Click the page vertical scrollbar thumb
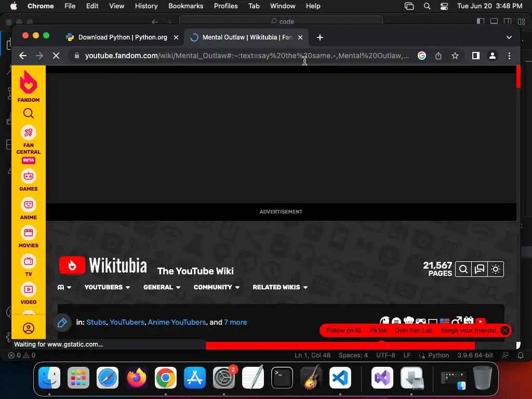The height and width of the screenshot is (399, 532). [x=518, y=77]
